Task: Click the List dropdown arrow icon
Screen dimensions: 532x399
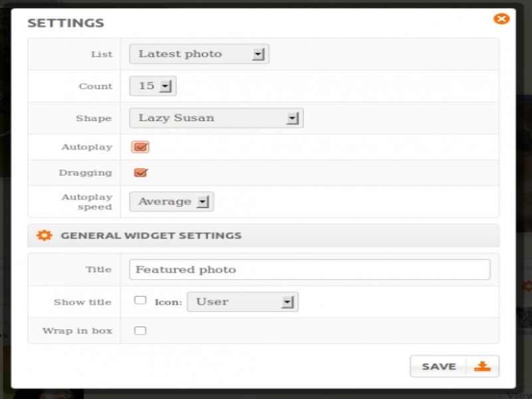Action: [x=259, y=55]
